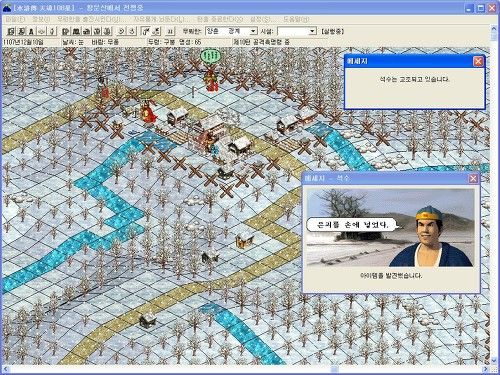Image resolution: width=500 pixels, height=375 pixels.
Task: Close the upper 메세지 dialog
Action: pos(478,61)
